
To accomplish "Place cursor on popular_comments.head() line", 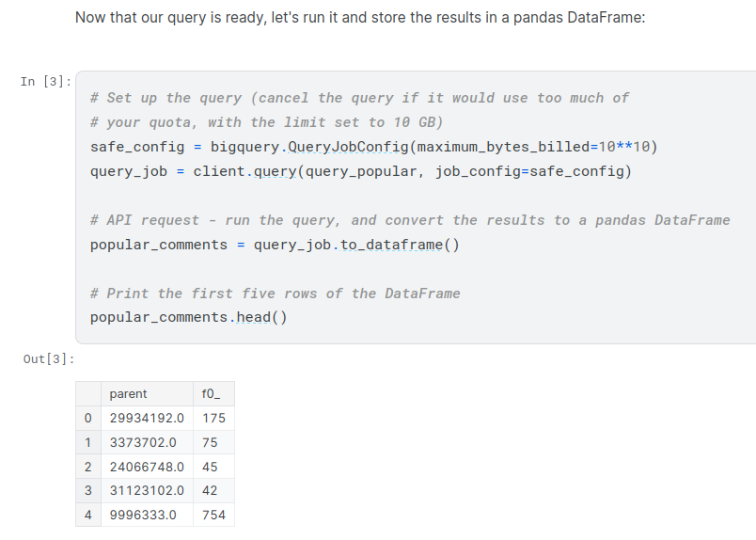I will [x=188, y=317].
